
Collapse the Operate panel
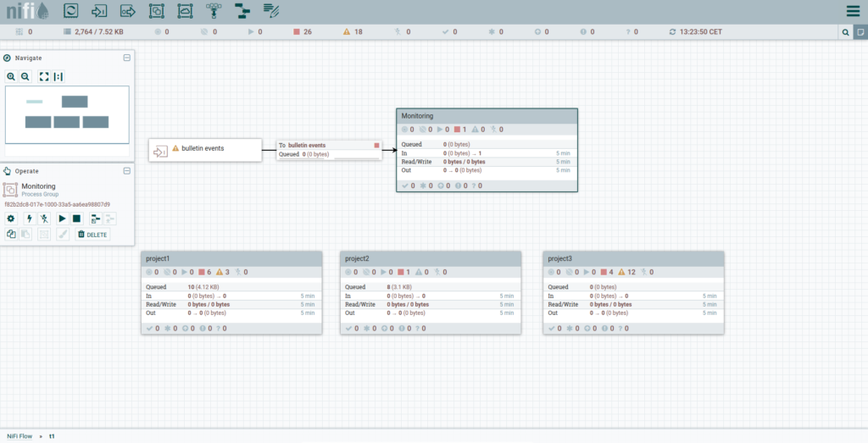tap(127, 171)
